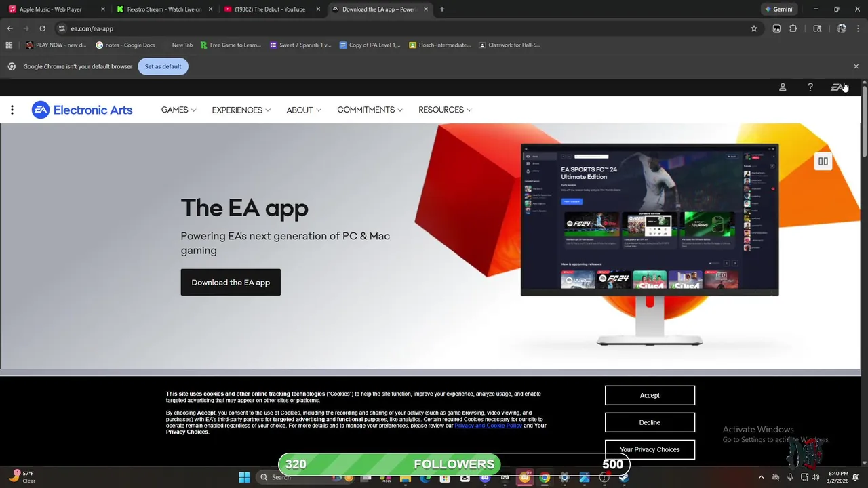
Task: Open the Gemini button in Chrome
Action: (x=778, y=9)
